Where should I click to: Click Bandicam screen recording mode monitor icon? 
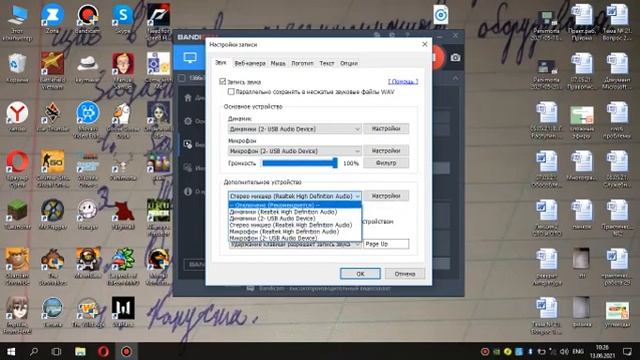click(x=190, y=58)
